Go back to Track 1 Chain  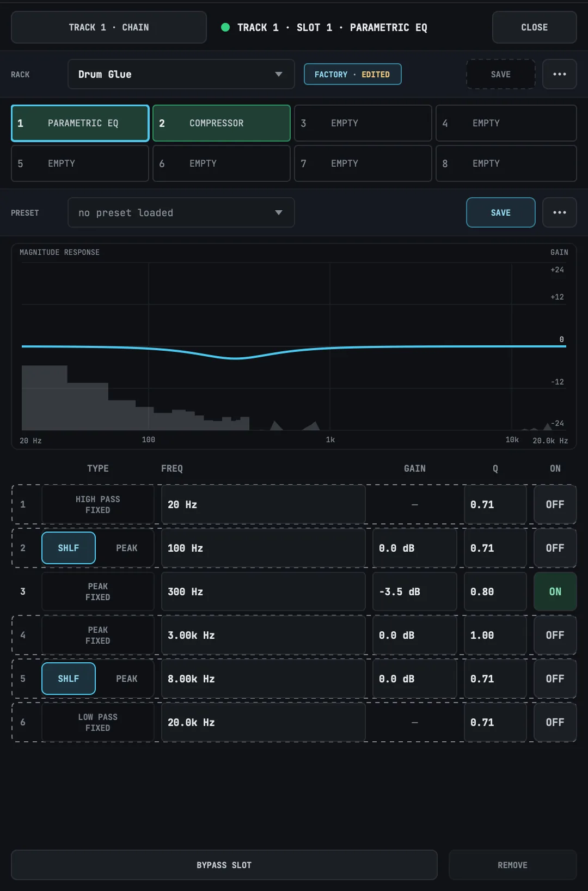[x=109, y=27]
